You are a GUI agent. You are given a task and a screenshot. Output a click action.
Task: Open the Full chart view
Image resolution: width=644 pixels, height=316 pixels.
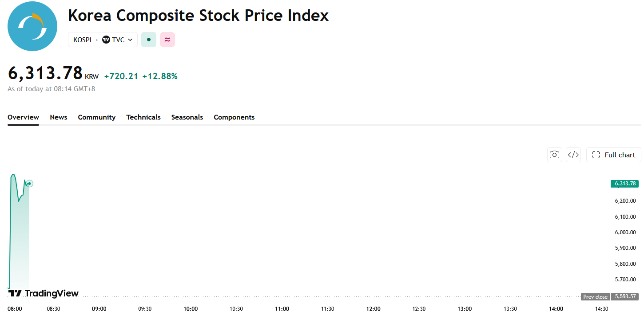coord(614,155)
